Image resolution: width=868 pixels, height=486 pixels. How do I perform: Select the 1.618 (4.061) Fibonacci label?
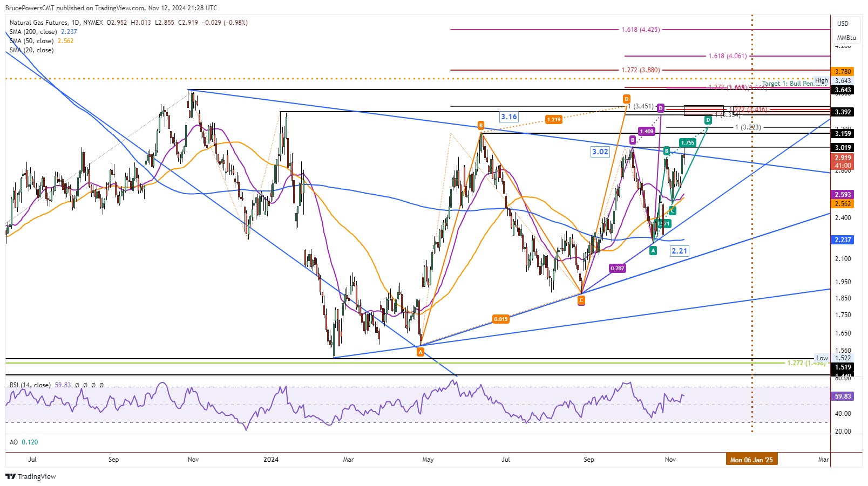(x=728, y=56)
